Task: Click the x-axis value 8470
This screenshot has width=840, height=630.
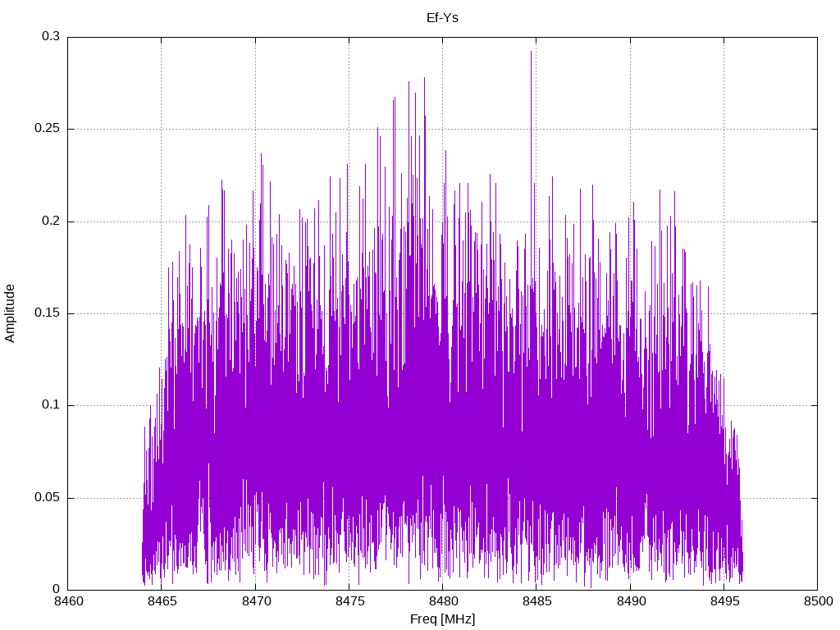Action: point(255,601)
